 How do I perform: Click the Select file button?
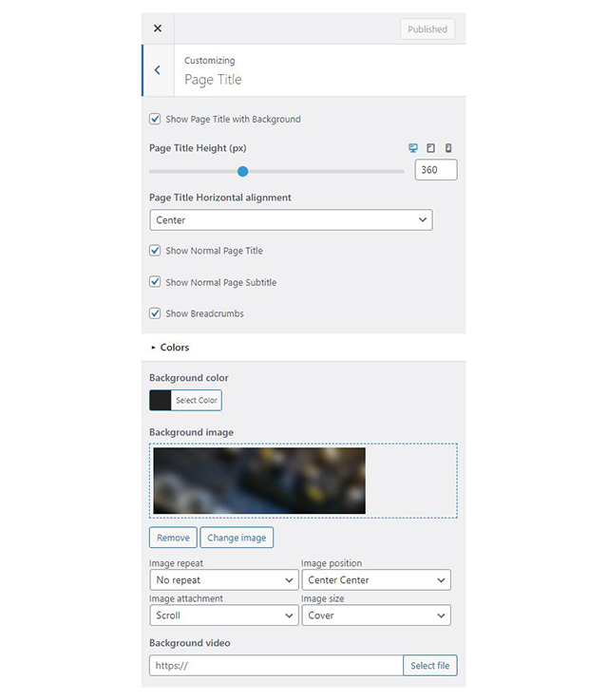[x=430, y=666]
